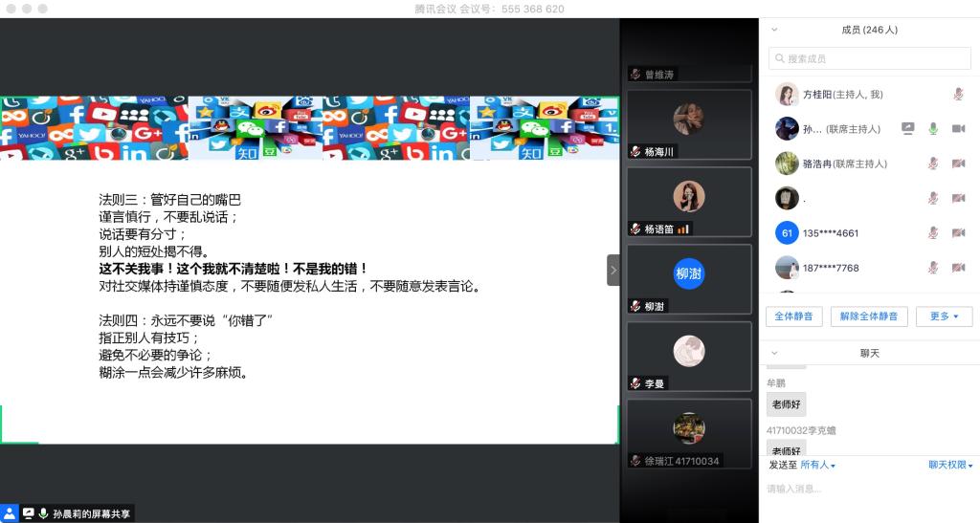980x523 pixels.
Task: Click the 全体静音 button
Action: coord(793,316)
